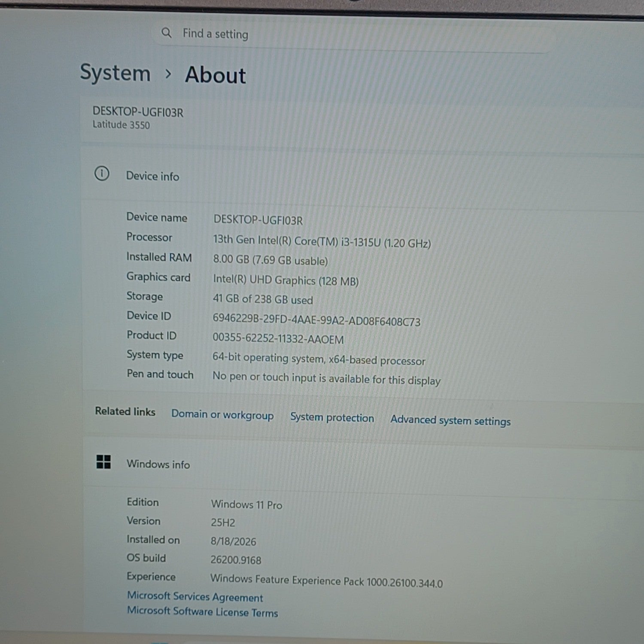Select installed on date 8/18/2026

coord(233,541)
